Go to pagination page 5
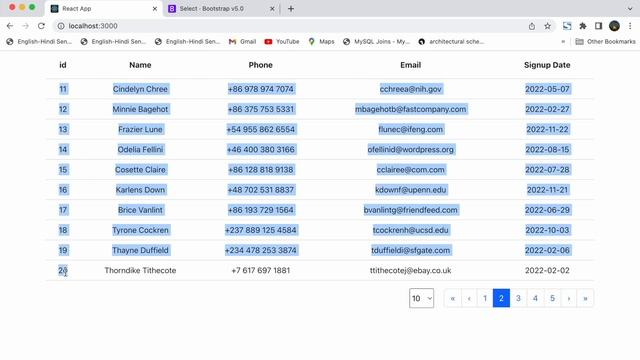Viewport: 640px width, 360px height. [x=552, y=298]
